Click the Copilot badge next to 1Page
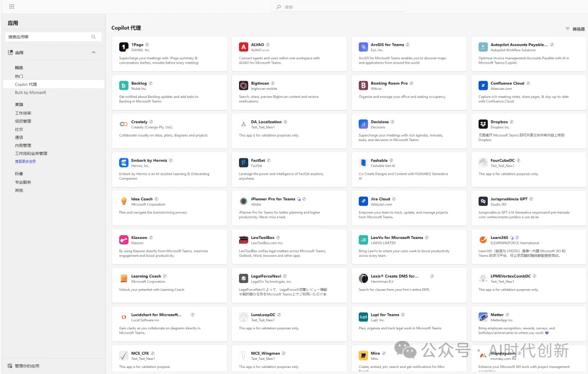Image resolution: width=588 pixels, height=374 pixels. (147, 45)
